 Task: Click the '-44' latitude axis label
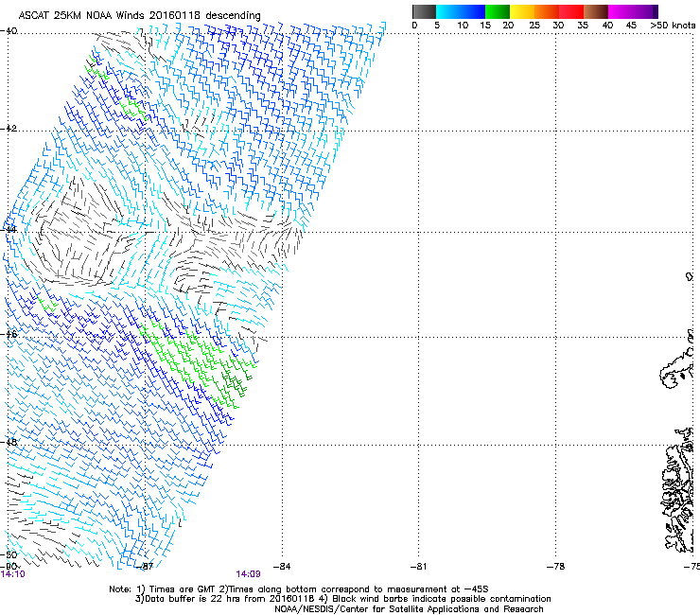[9, 230]
